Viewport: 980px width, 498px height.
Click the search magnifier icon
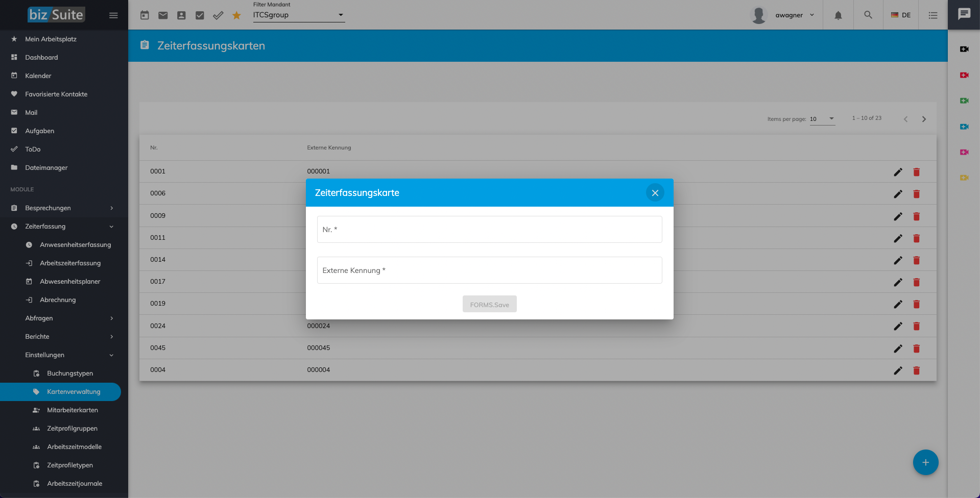[868, 15]
